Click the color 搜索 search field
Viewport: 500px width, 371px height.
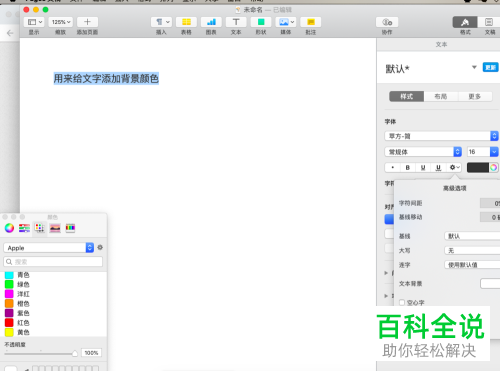(53, 262)
